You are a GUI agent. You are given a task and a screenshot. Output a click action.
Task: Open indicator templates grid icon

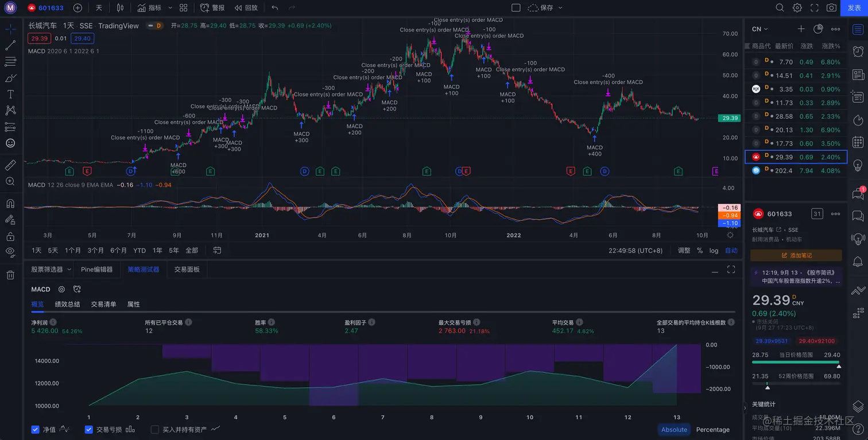pyautogui.click(x=183, y=8)
